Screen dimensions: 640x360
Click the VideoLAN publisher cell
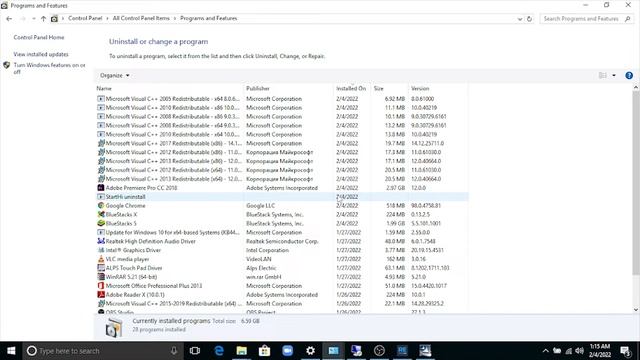(259, 259)
